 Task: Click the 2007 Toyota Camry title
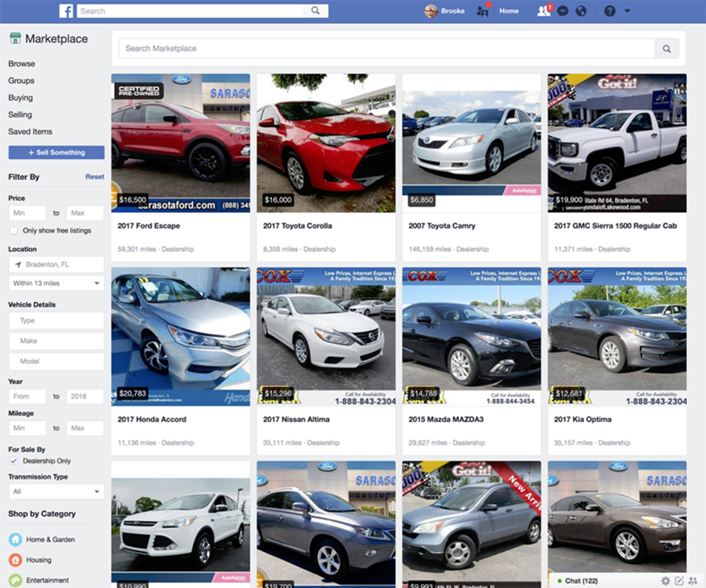pos(442,226)
